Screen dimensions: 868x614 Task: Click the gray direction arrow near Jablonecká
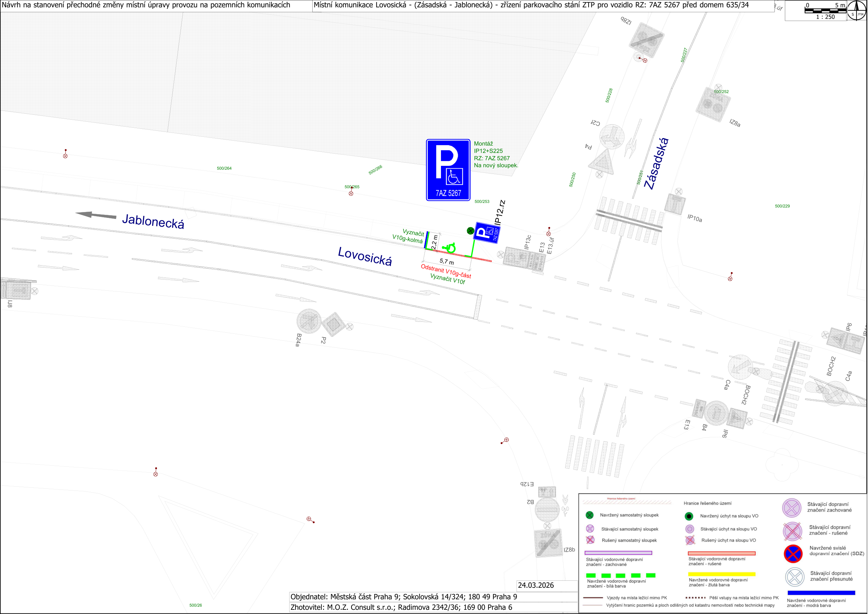(x=96, y=215)
